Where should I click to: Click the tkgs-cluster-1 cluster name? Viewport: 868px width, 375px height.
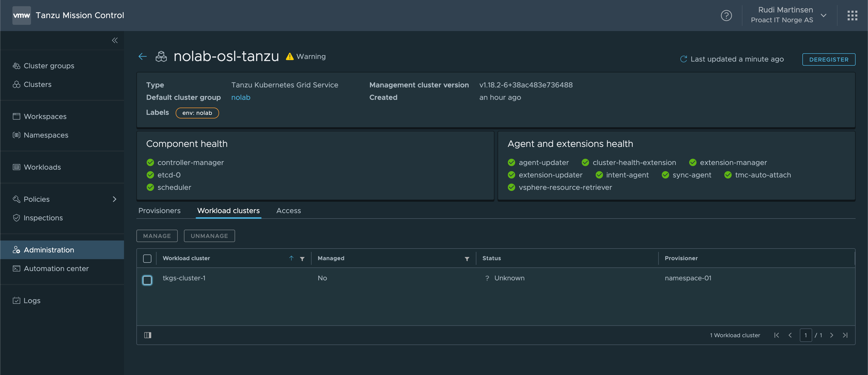coord(184,278)
